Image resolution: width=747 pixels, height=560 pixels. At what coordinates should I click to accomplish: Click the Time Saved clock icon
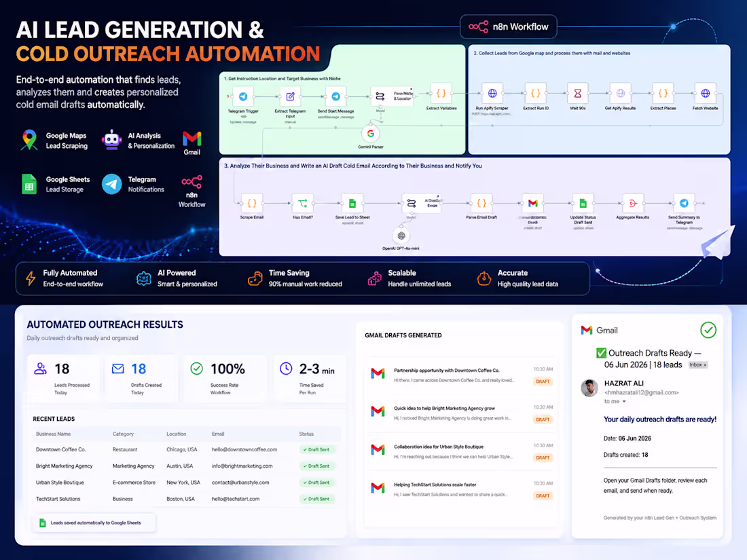286,369
